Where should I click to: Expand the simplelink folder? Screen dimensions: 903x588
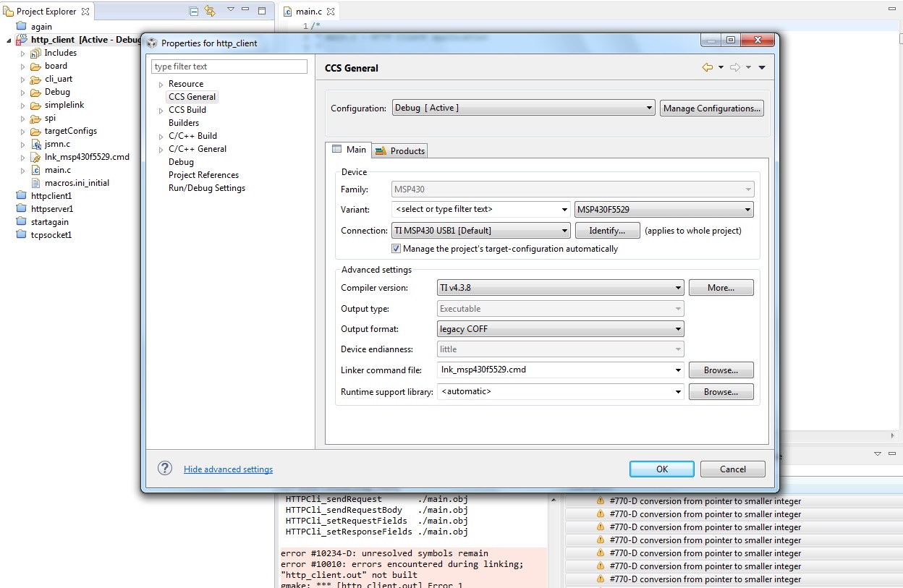[x=22, y=106]
